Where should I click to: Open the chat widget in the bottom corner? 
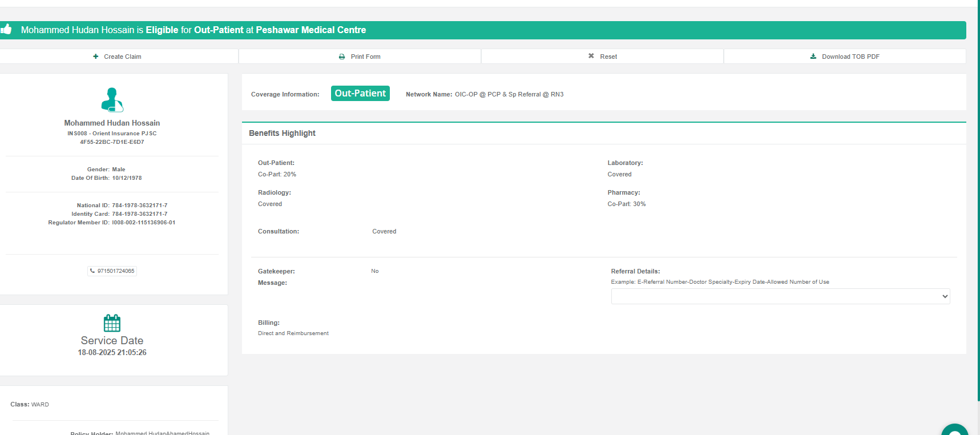[954, 430]
